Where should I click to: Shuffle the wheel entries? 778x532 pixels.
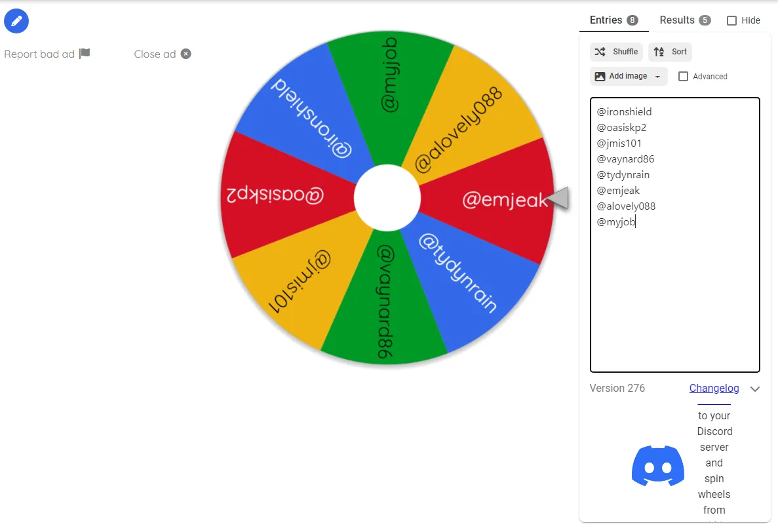click(x=616, y=52)
